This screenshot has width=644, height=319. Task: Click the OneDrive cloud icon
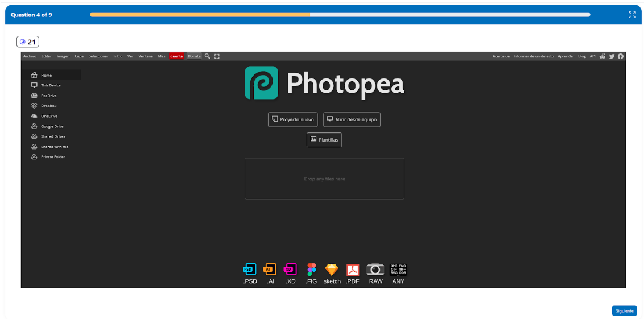tap(35, 116)
